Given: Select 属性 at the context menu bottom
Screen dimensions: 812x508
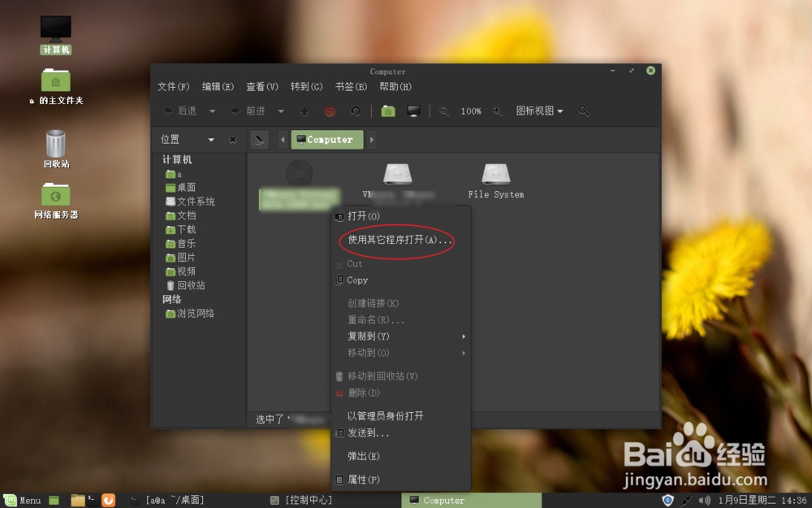Looking at the screenshot, I should click(x=364, y=480).
